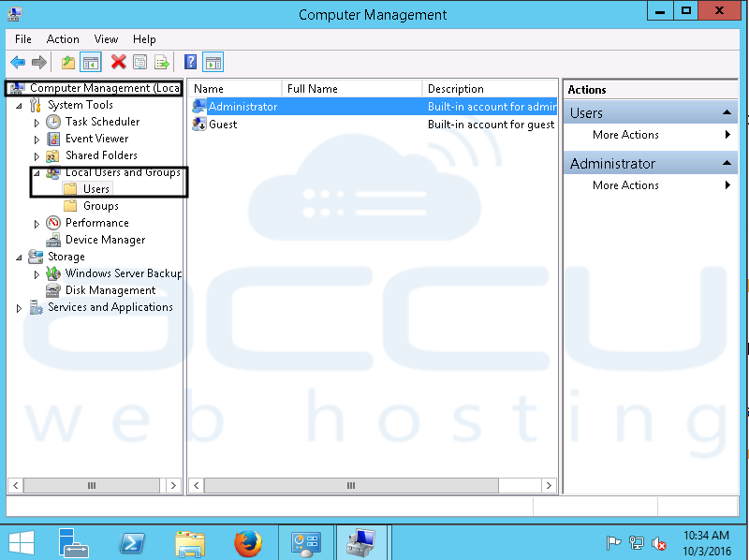The height and width of the screenshot is (560, 749).
Task: Sort by the Full Name column header
Action: coord(352,89)
